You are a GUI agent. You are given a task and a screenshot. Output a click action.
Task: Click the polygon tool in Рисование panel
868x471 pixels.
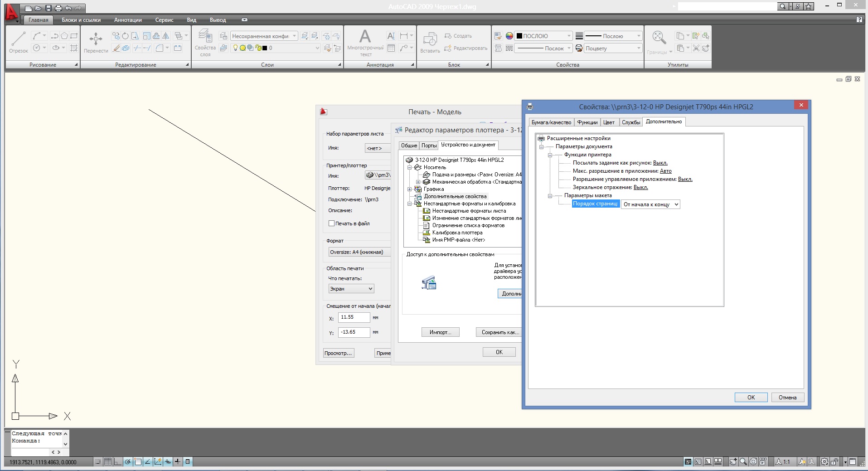click(64, 36)
